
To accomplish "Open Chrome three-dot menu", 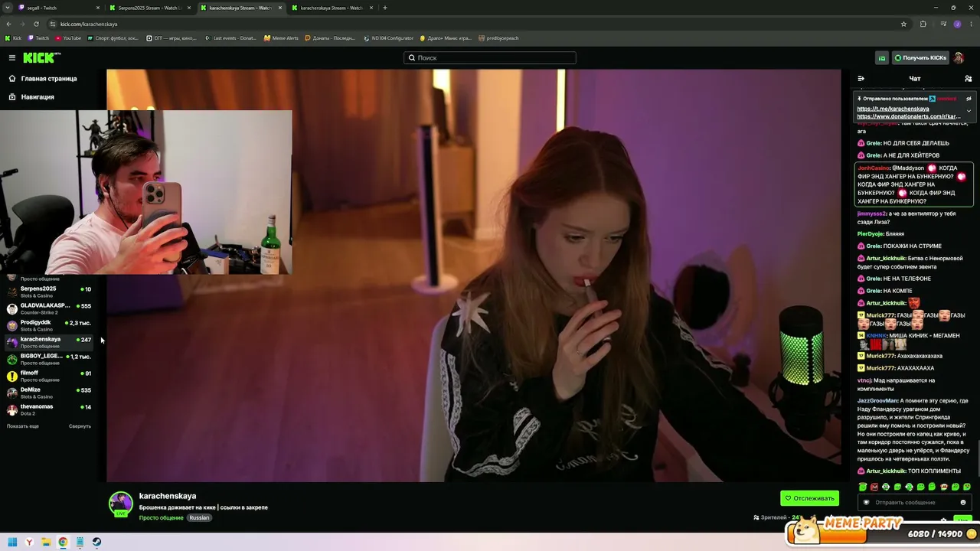I will [971, 24].
